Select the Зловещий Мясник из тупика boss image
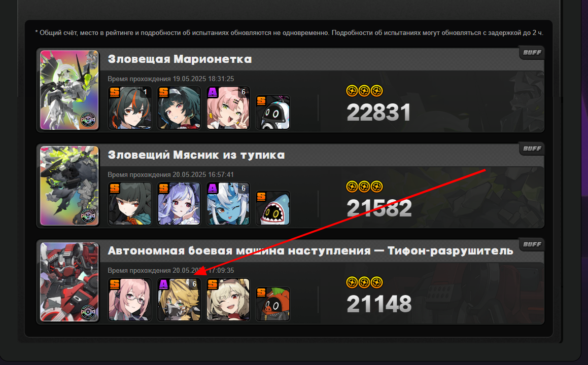The width and height of the screenshot is (588, 365). coord(70,186)
